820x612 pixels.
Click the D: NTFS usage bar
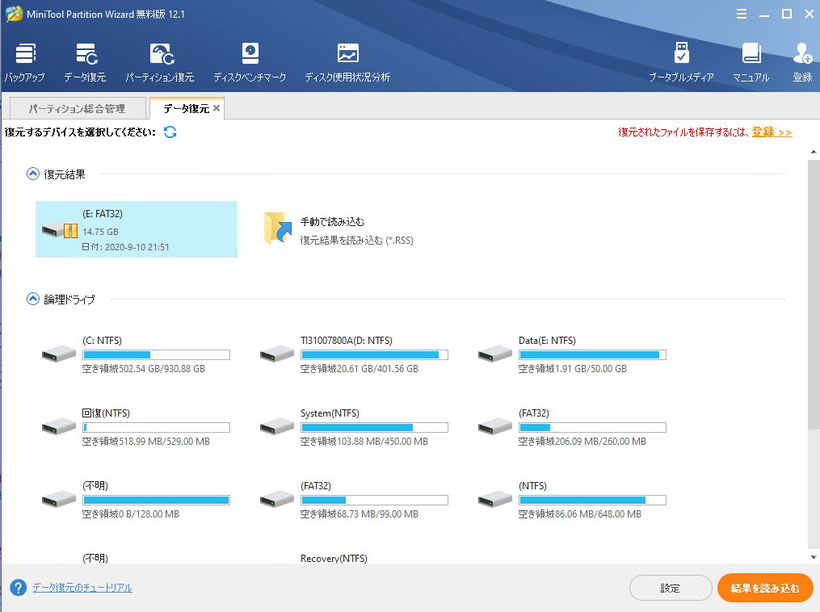tap(374, 355)
